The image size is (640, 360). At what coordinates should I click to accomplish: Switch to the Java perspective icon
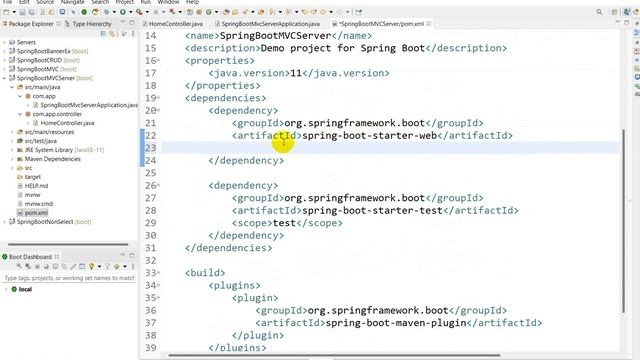627,12
